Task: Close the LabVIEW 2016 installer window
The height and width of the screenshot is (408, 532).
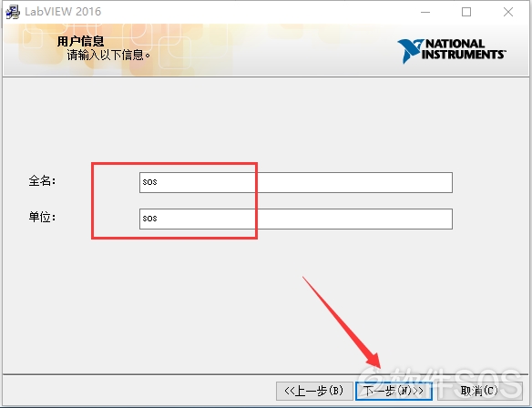Action: 508,12
